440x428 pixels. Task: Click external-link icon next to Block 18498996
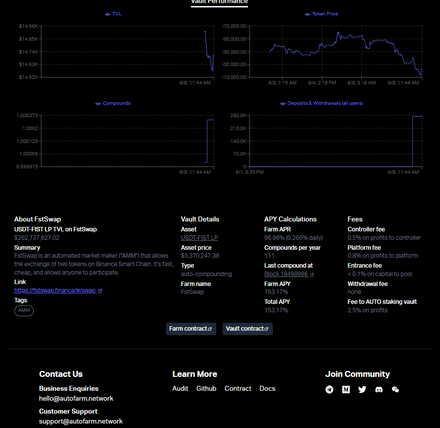coord(312,275)
